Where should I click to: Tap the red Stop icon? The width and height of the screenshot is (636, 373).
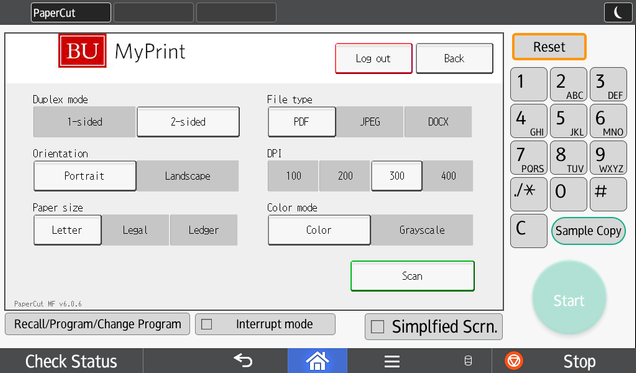[x=514, y=361]
